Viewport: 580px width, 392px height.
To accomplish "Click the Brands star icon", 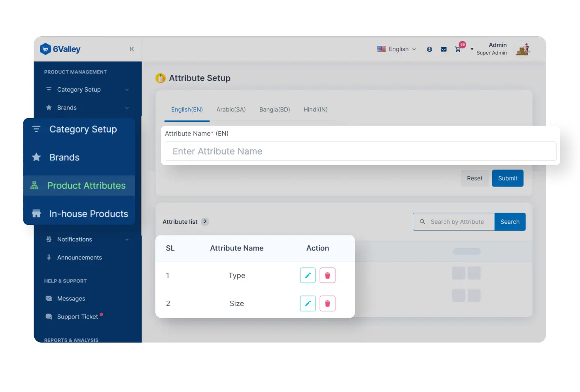I will click(36, 157).
